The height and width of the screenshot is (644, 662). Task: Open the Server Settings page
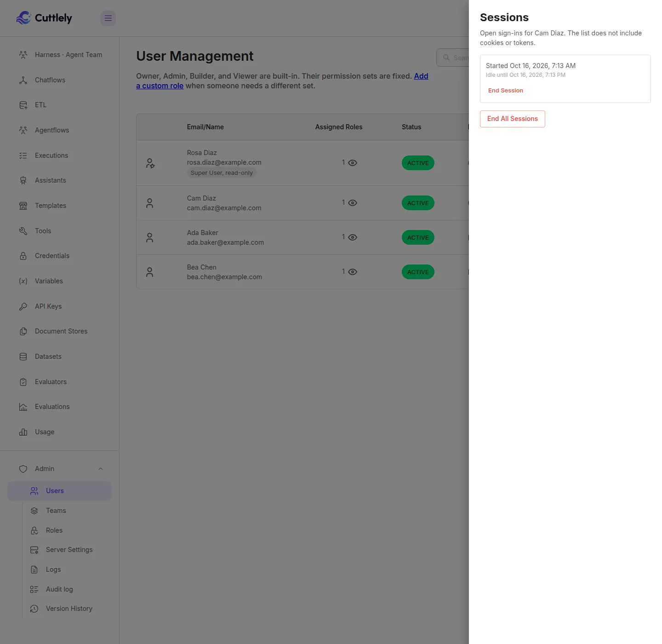tap(60, 550)
